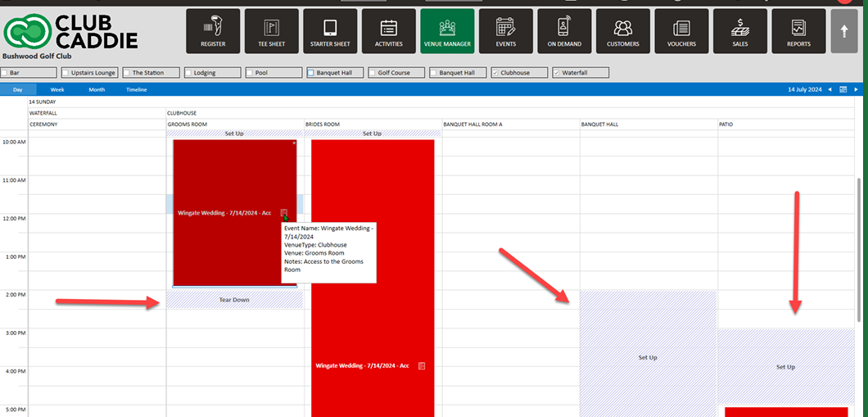This screenshot has height=417, width=868.
Task: Switch to Week view
Action: coord(57,89)
